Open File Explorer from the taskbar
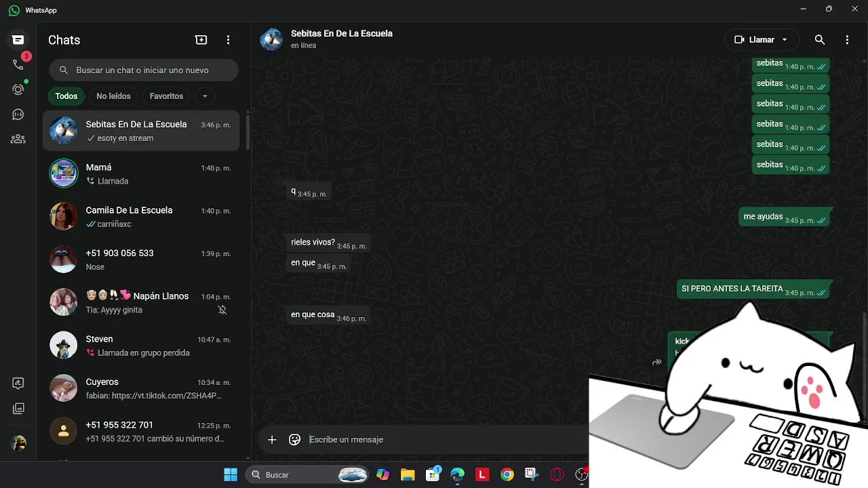 (408, 474)
